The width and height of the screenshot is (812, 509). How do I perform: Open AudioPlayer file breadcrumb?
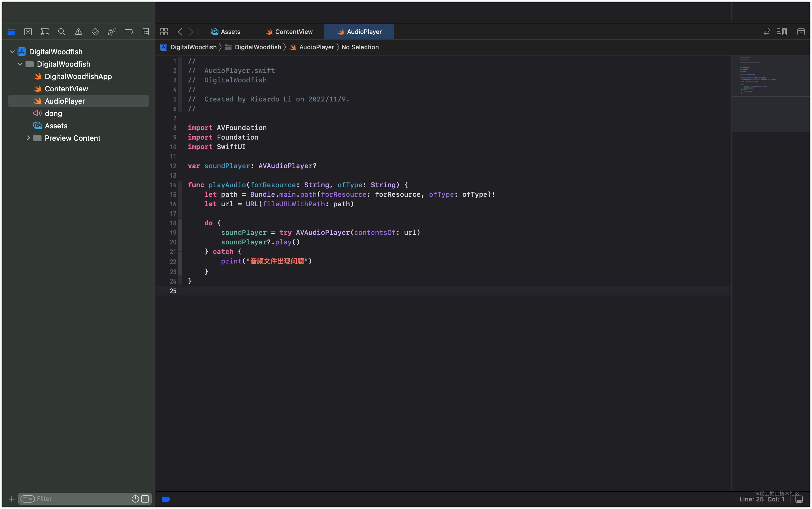point(312,47)
